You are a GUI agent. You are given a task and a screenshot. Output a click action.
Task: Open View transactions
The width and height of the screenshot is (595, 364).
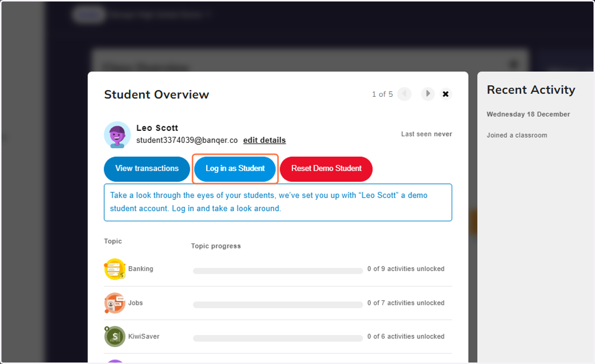(x=147, y=169)
